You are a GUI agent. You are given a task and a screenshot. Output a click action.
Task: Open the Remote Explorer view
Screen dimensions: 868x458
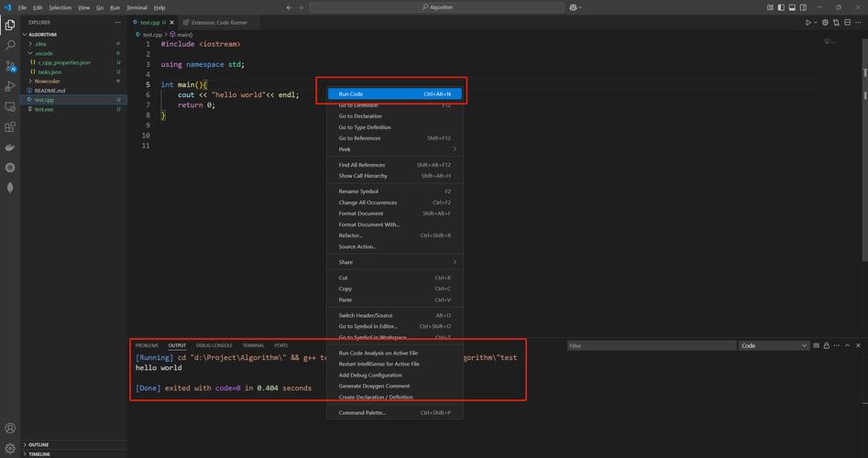point(10,107)
